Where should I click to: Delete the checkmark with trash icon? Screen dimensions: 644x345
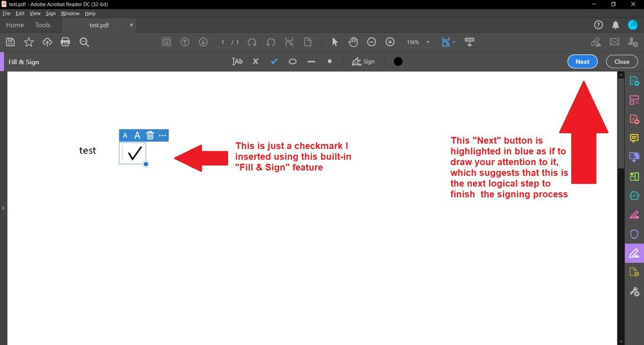click(x=150, y=135)
